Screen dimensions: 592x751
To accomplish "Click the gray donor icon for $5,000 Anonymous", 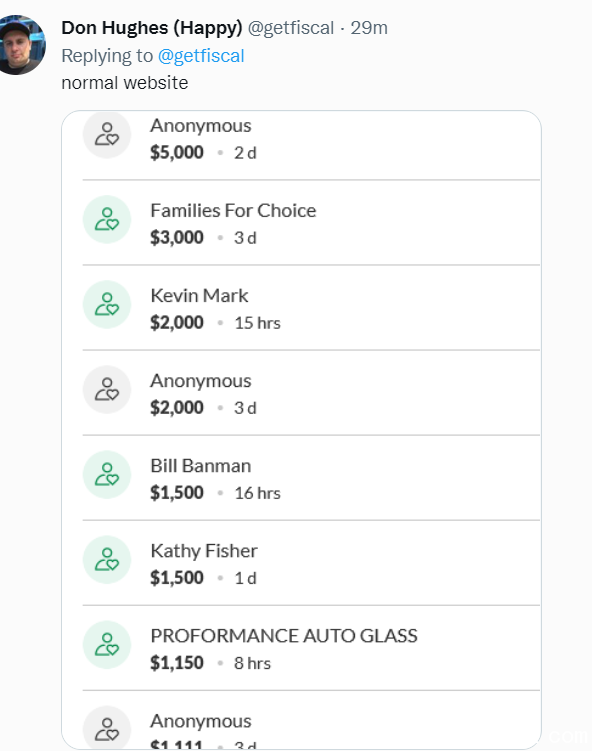I will coord(107,135).
